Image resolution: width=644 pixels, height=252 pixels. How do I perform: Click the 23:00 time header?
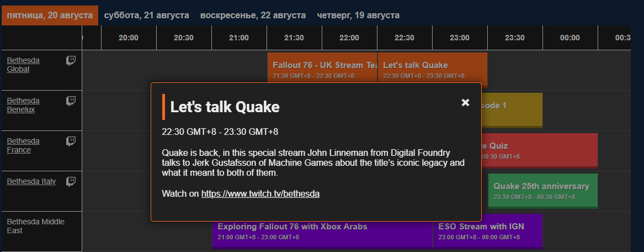(460, 38)
